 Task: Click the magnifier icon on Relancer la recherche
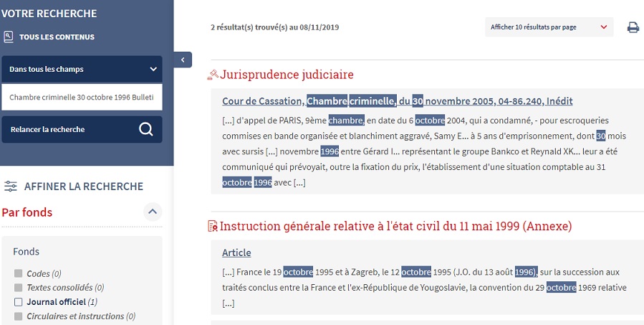[146, 129]
